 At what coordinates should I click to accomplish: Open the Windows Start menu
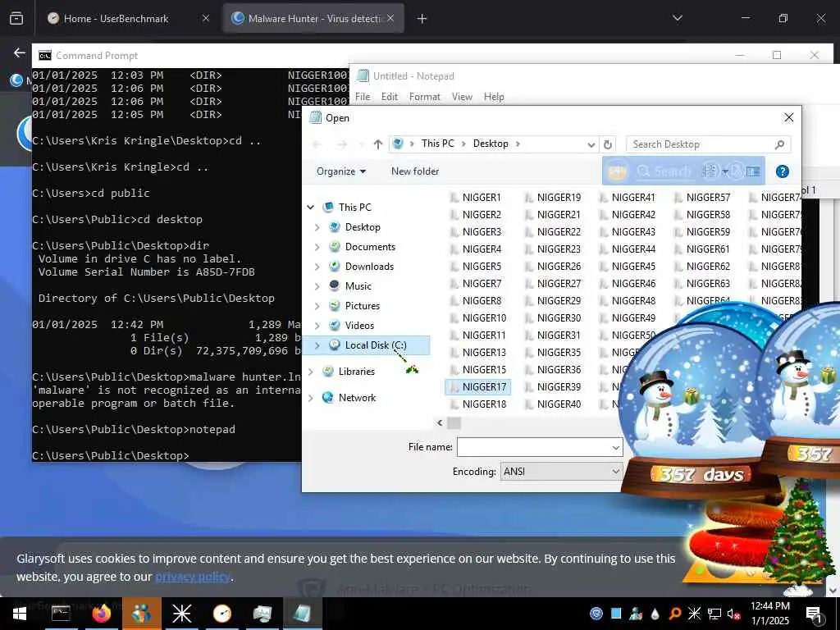coord(20,614)
